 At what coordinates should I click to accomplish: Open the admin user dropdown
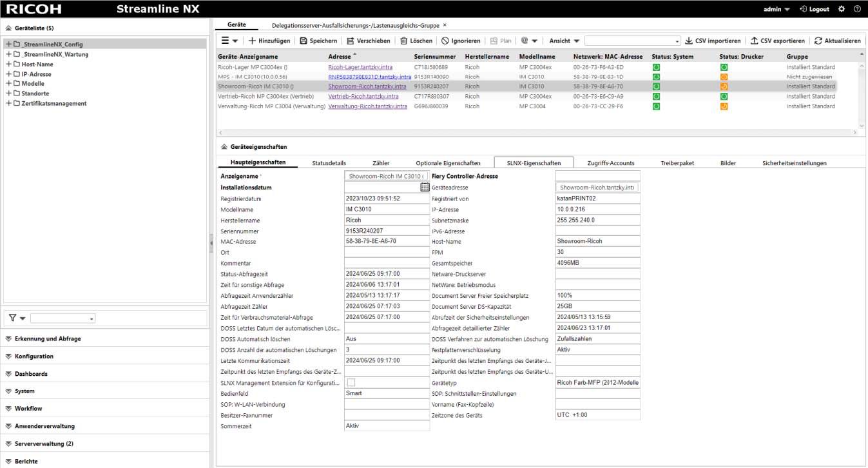point(776,9)
